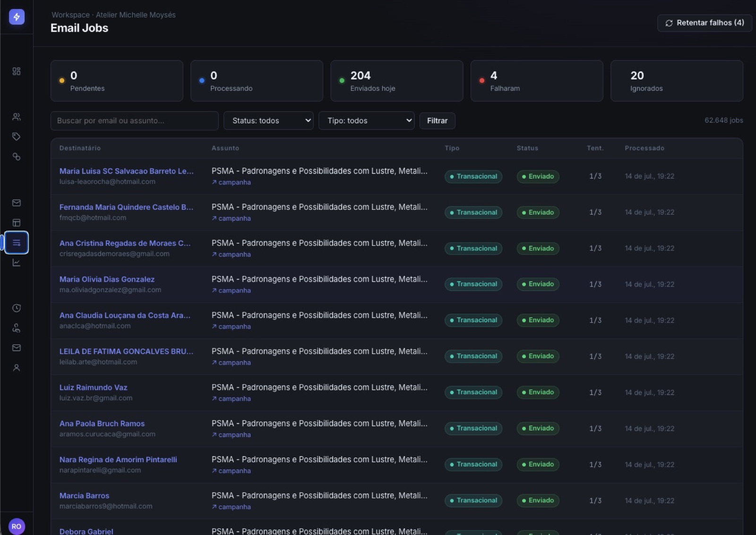Click email luiz.vaz.br@gmail.com
Screen dimensions: 756x535
(96, 398)
